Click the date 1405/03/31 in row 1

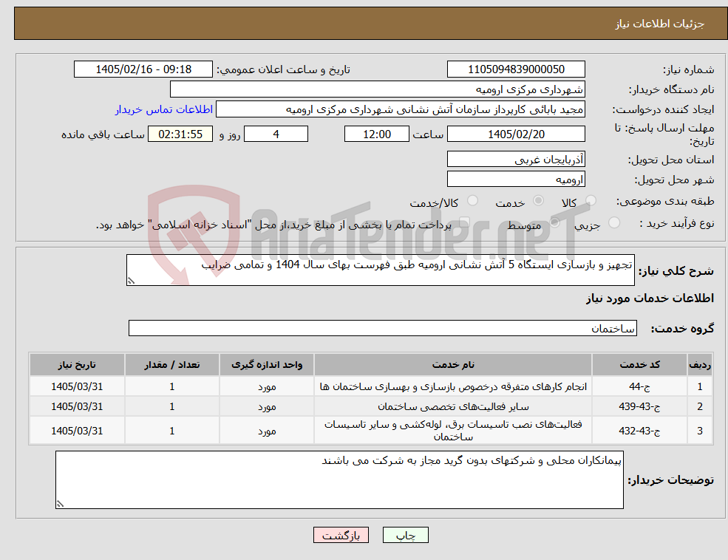tap(77, 386)
